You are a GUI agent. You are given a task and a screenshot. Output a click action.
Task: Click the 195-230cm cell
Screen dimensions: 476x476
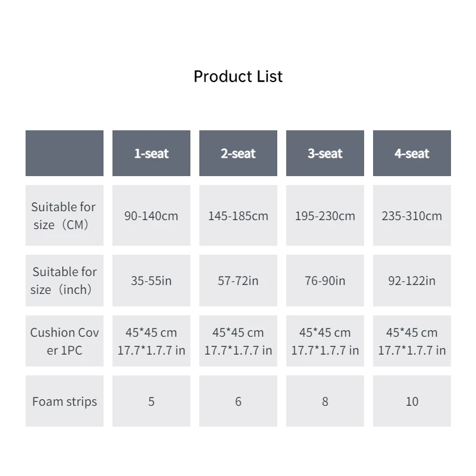[x=325, y=215]
